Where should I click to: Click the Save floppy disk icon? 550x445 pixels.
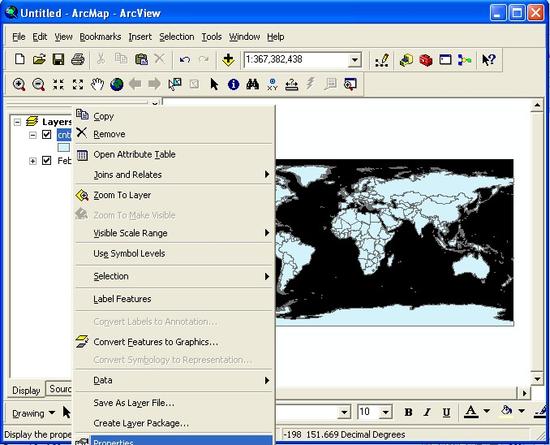click(58, 59)
